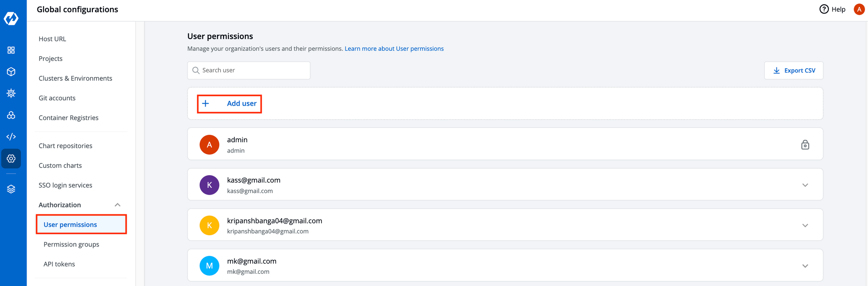The image size is (868, 286).
Task: Click the Help question mark icon
Action: point(824,9)
